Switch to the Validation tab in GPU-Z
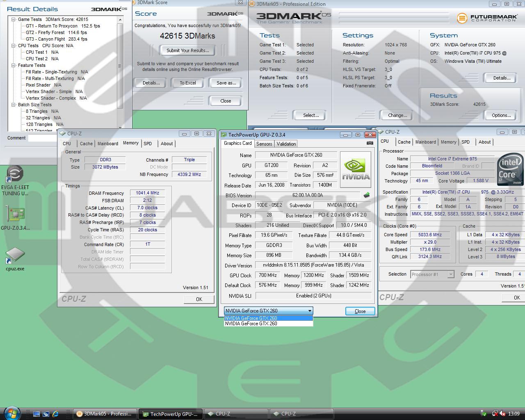 tap(286, 144)
